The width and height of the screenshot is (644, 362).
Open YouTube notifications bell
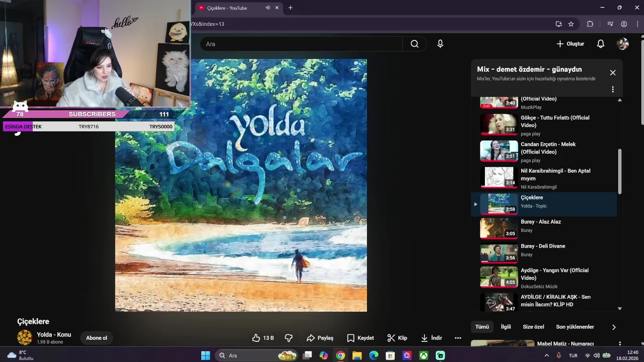click(x=600, y=44)
